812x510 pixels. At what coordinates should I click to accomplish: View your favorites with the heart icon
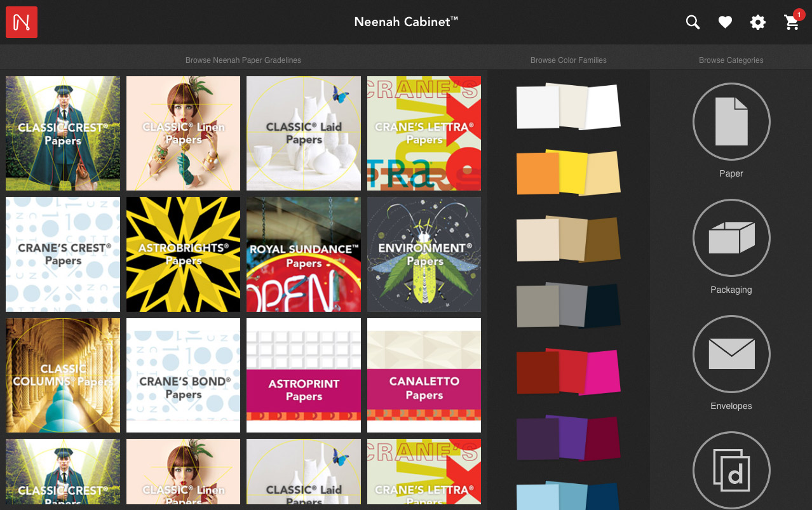click(x=725, y=22)
